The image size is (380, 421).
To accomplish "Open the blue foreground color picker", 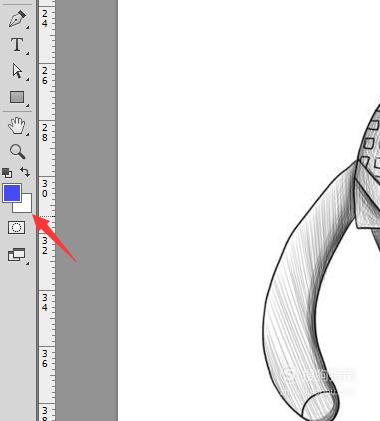I will tap(12, 193).
